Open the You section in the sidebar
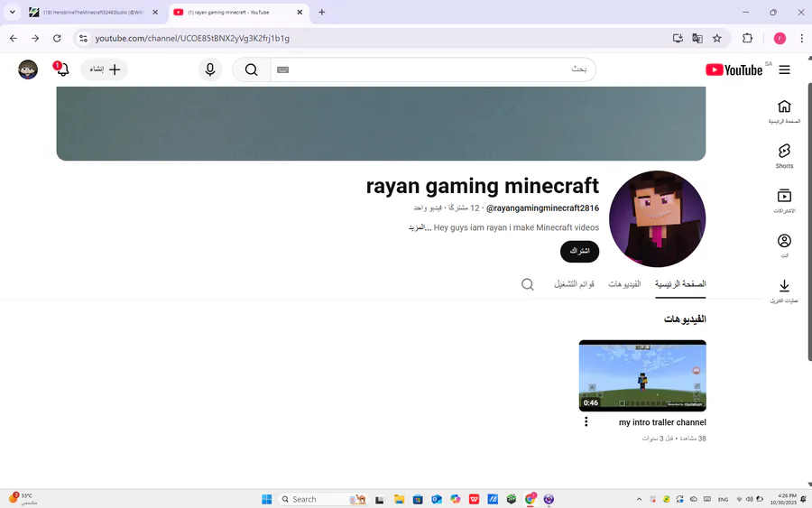The width and height of the screenshot is (812, 508). (784, 245)
